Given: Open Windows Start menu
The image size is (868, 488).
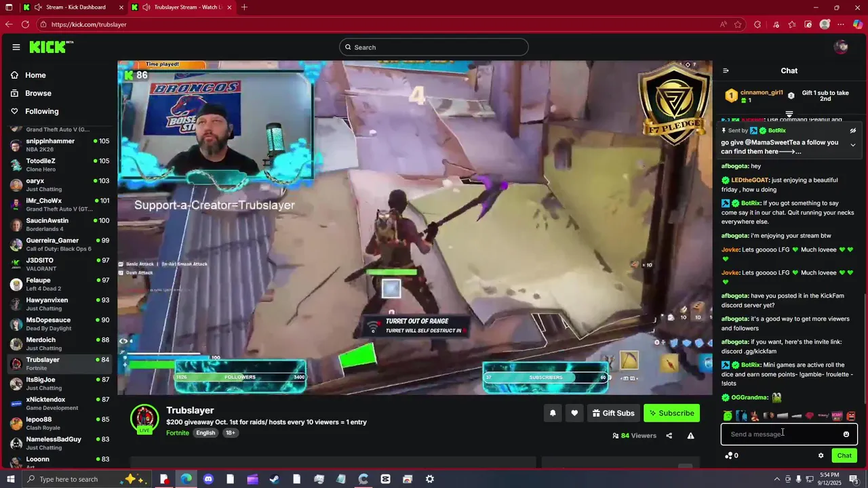Looking at the screenshot, I should pyautogui.click(x=9, y=479).
